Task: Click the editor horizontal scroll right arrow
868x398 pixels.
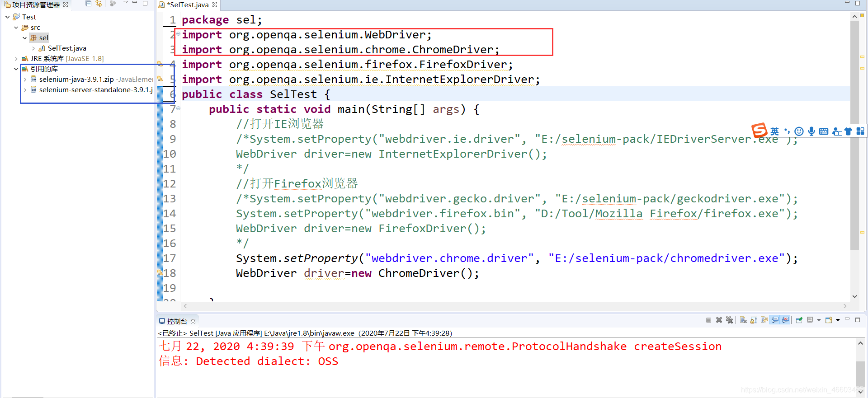Action: [x=845, y=306]
